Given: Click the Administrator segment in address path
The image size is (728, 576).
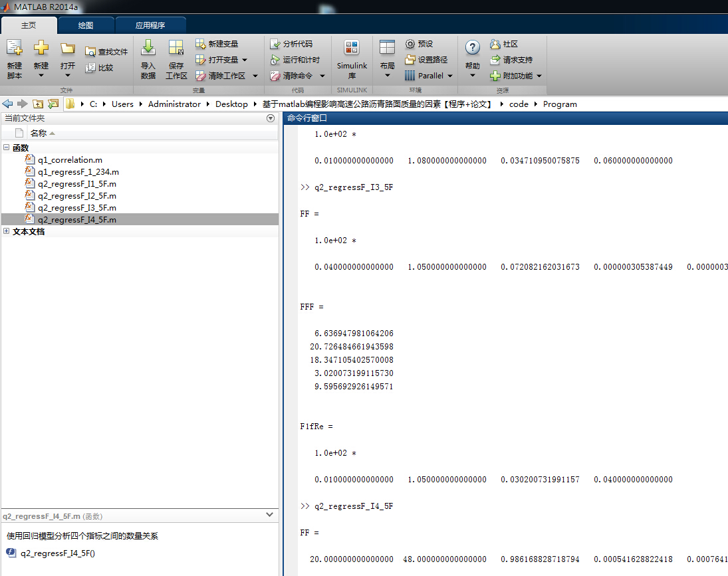Looking at the screenshot, I should coord(175,104).
